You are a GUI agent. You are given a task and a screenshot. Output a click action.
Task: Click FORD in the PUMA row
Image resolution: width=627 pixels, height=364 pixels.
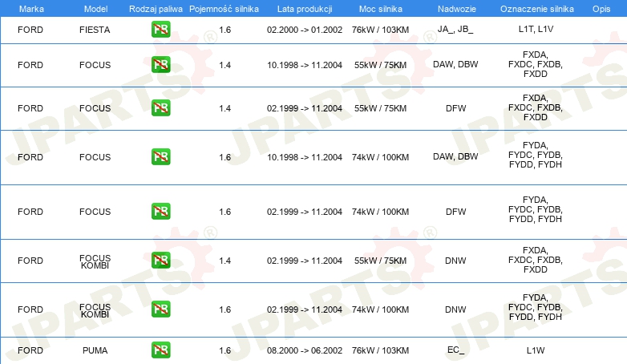click(x=30, y=350)
